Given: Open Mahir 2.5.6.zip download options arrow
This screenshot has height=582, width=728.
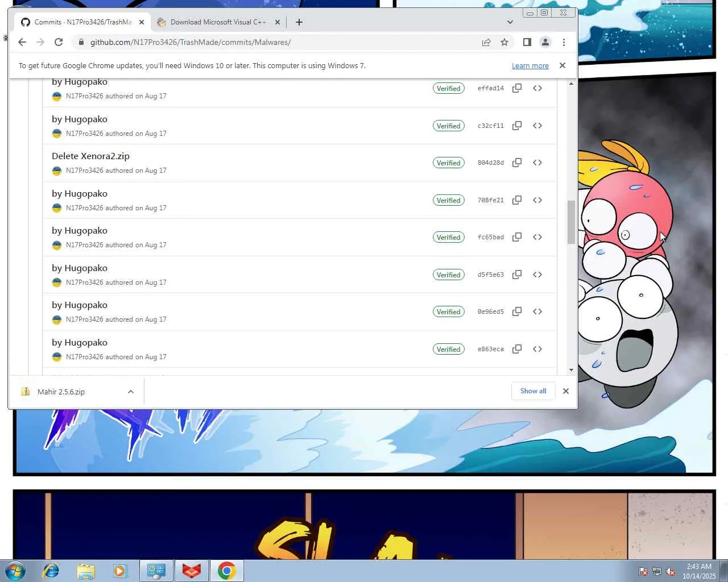Looking at the screenshot, I should coord(131,392).
